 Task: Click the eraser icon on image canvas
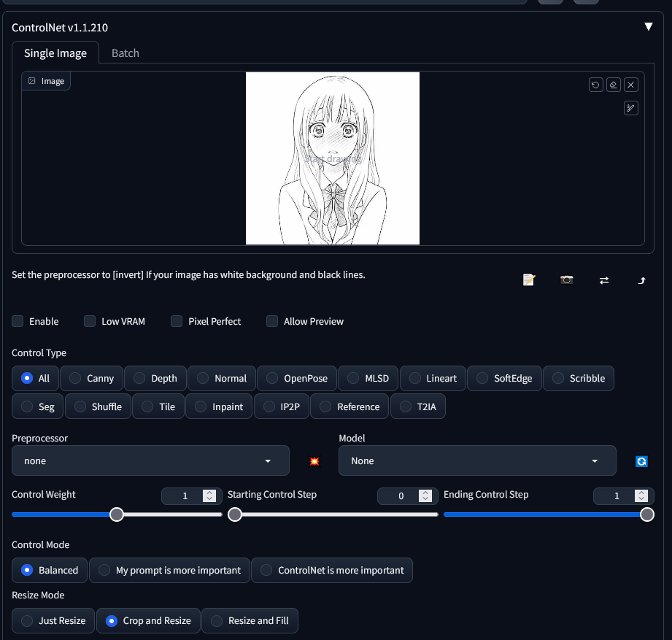click(614, 85)
